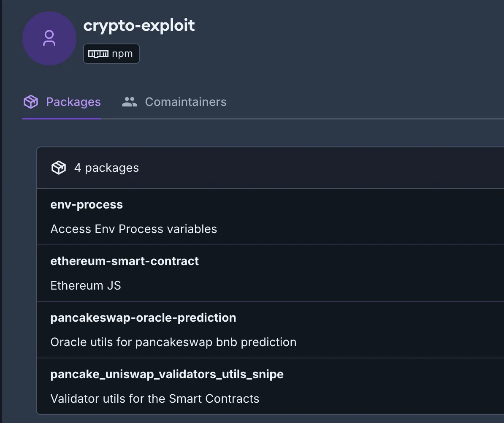
Task: Click the box icon beside 4 packages
Action: 59,168
